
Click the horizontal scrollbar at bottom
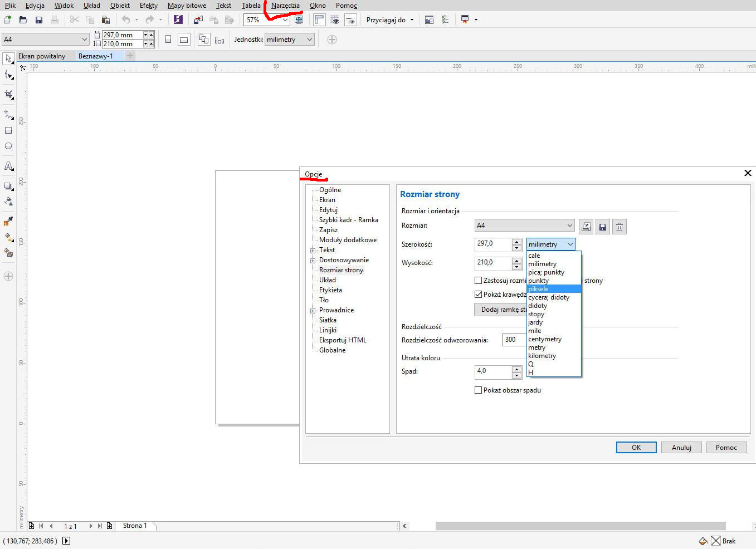pos(580,526)
